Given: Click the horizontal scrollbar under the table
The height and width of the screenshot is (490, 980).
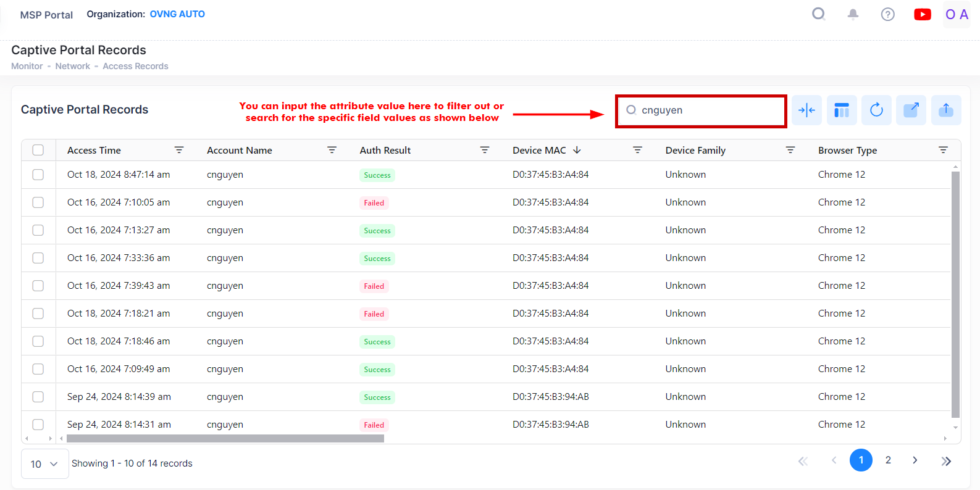Looking at the screenshot, I should (225, 439).
